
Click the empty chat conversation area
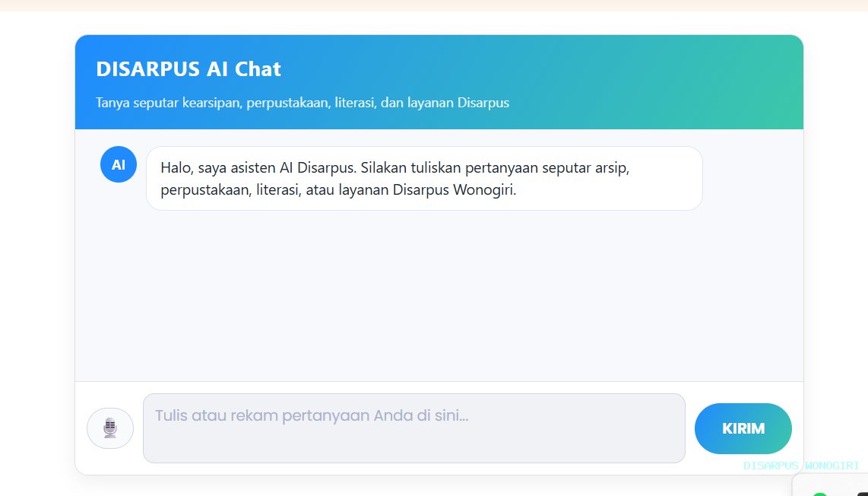(439, 297)
